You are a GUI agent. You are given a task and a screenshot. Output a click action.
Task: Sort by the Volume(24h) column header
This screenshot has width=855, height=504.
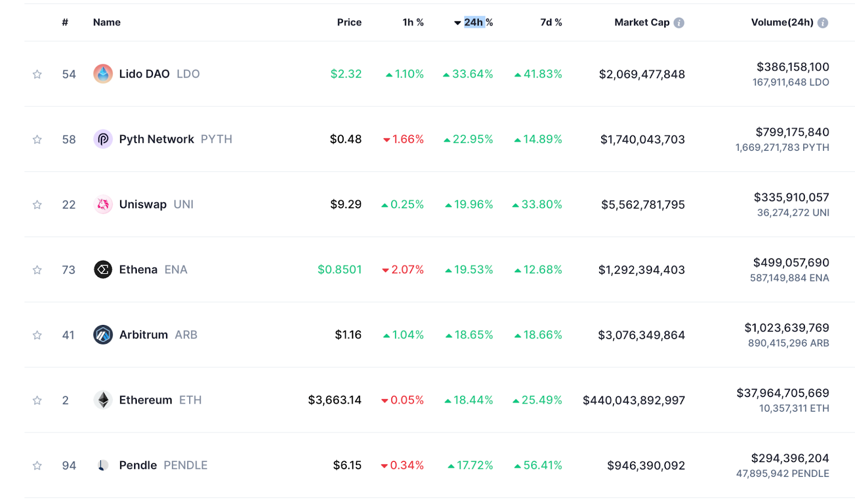click(782, 22)
